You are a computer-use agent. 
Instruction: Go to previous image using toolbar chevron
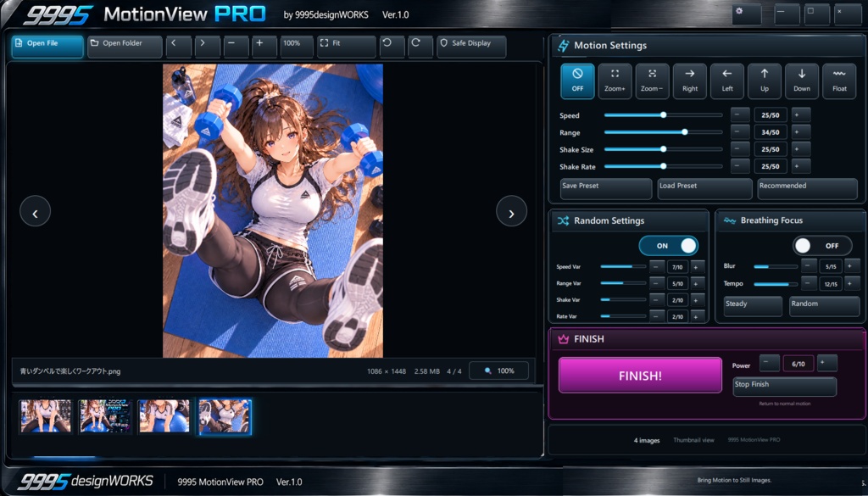[x=178, y=47]
